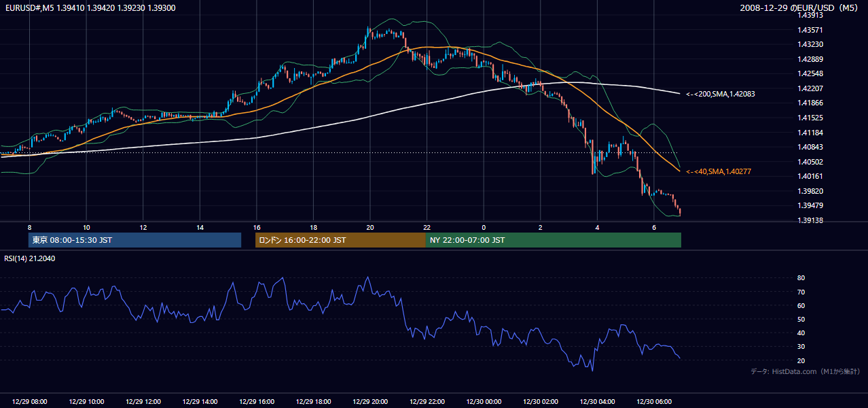
Task: Click the 1.40161 price axis label
Action: pyautogui.click(x=812, y=176)
